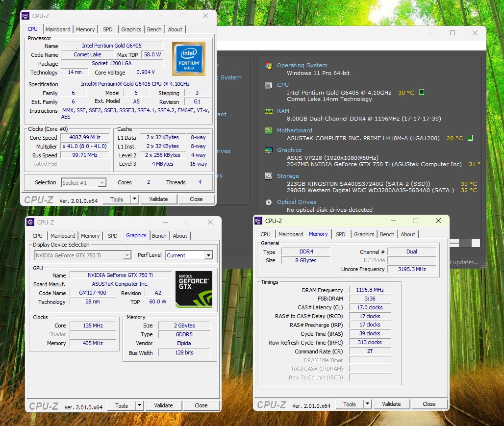Click green temperature indicator beside CPU 30 °C
Viewport: 504px width, 426px height.
point(422,92)
